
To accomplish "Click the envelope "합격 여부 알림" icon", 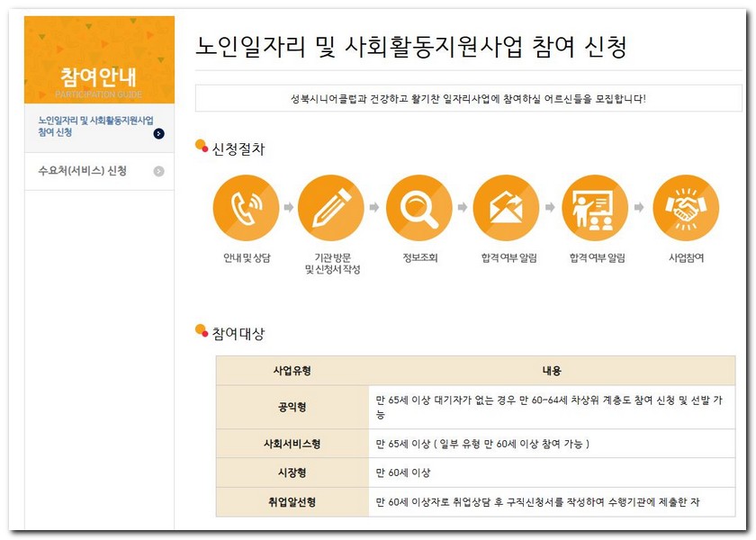I will pyautogui.click(x=507, y=206).
